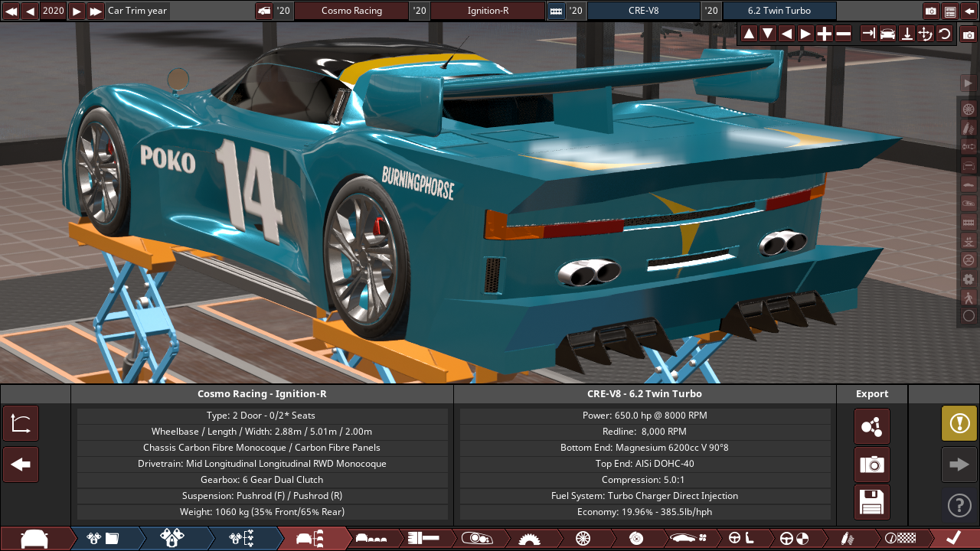Open the Ignition-R trim name field

(x=488, y=11)
